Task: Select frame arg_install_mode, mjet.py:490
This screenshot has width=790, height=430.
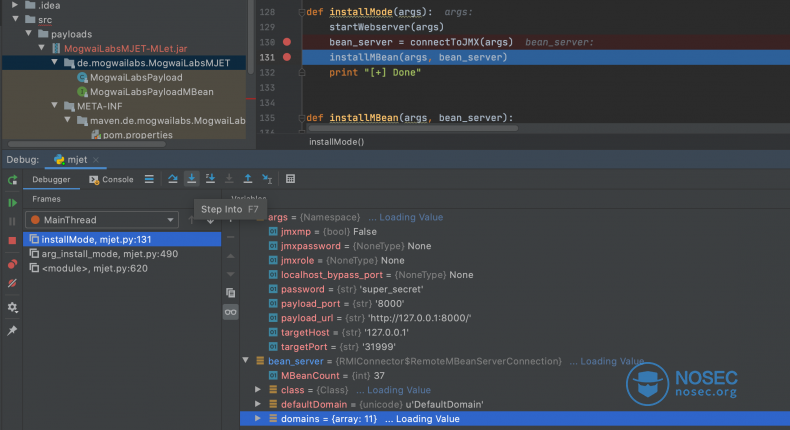Action: pos(122,254)
